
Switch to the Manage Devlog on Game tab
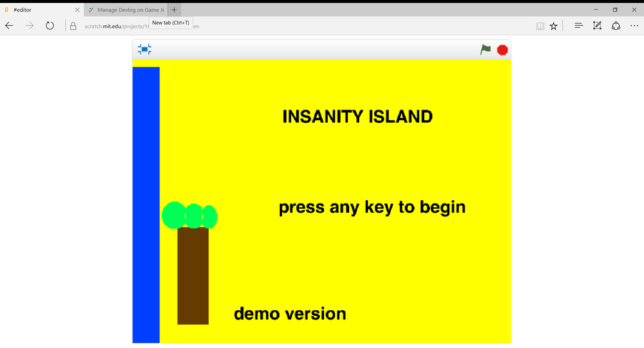(x=125, y=10)
